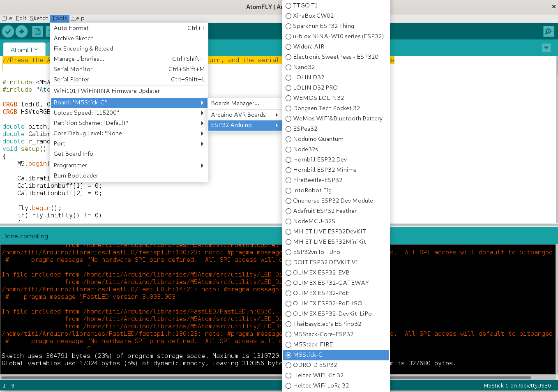Screen dimensions: 558x392
Task: Click Get Board Info
Action: (x=74, y=154)
